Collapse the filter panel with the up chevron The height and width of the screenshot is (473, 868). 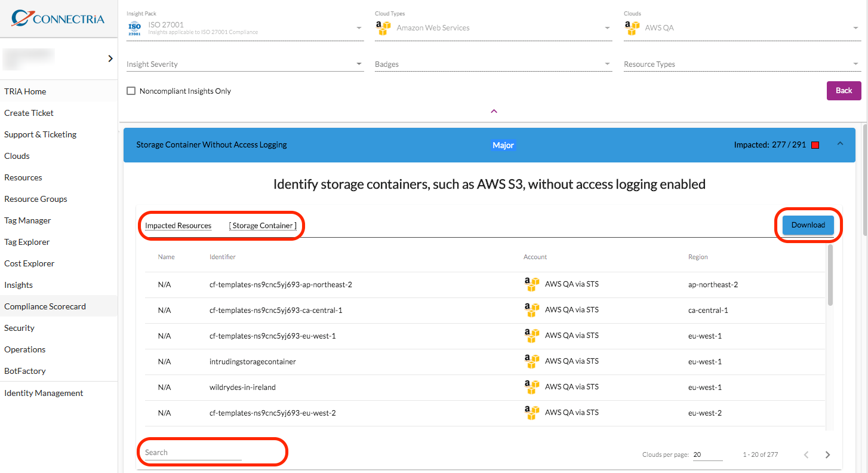494,111
